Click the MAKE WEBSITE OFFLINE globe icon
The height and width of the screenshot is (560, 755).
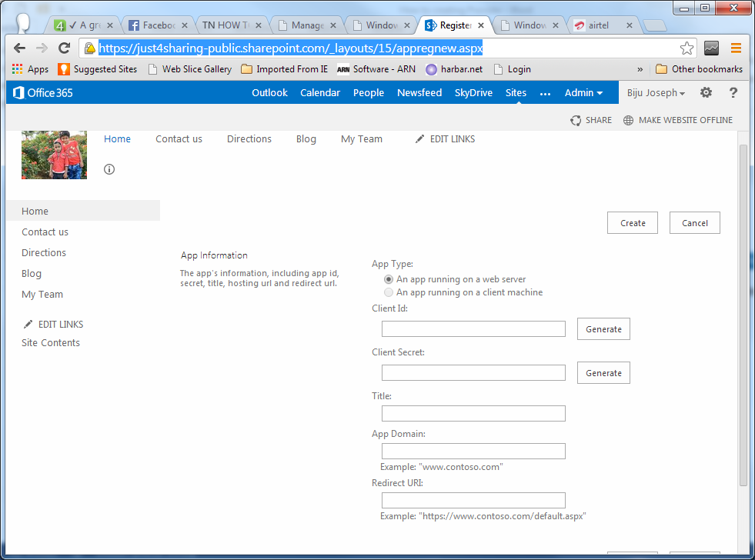pos(629,120)
